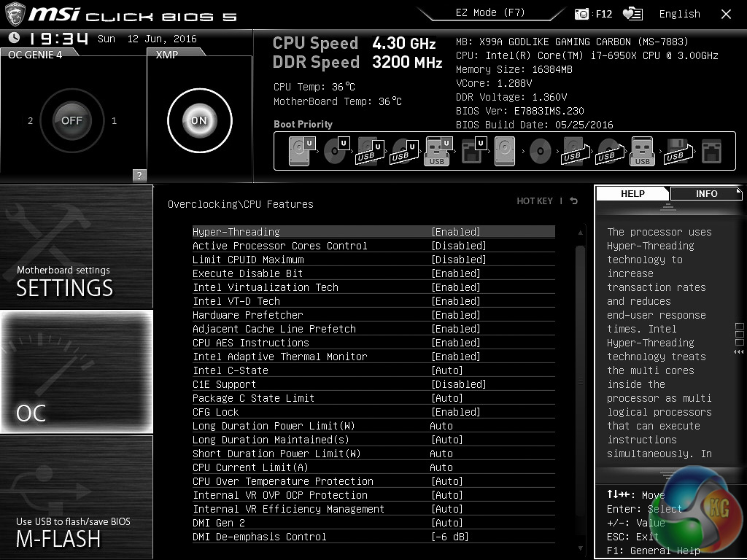Open the favorites heart icon

pyautogui.click(x=632, y=14)
